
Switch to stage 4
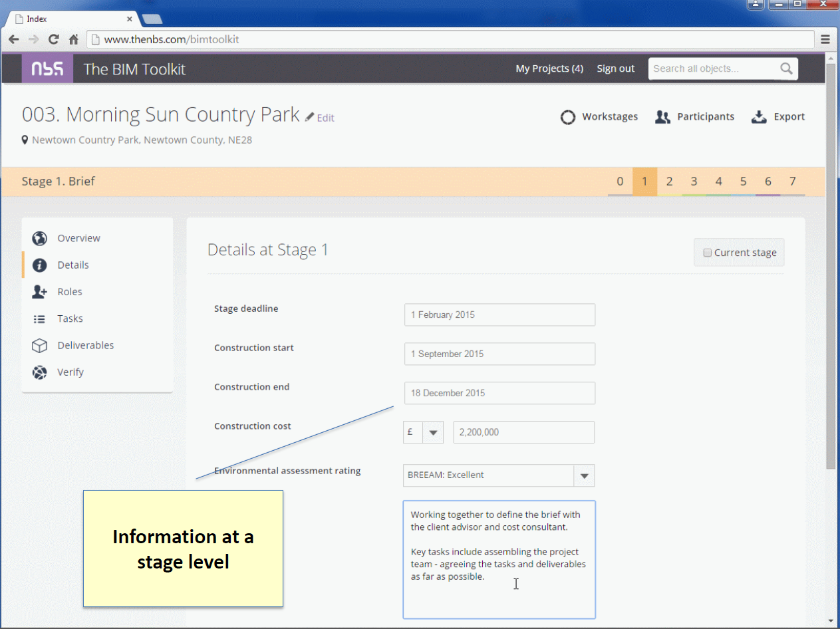718,182
